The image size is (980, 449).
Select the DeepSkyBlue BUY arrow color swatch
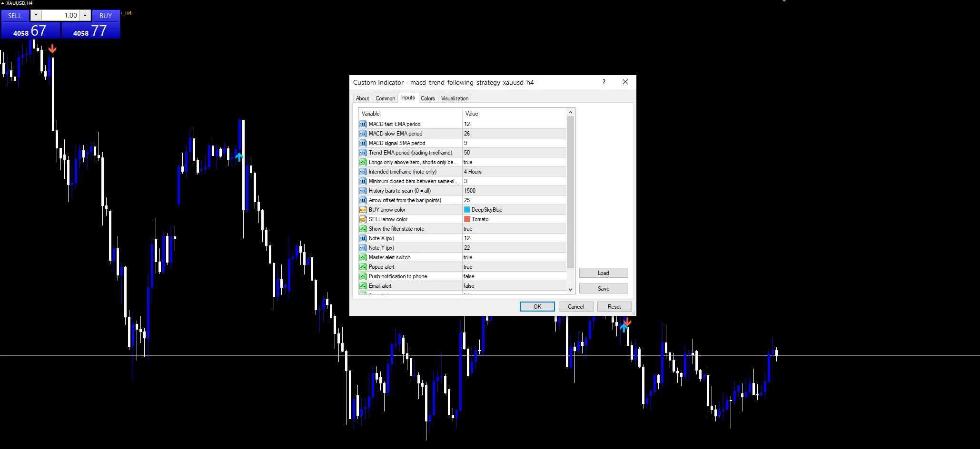click(467, 210)
